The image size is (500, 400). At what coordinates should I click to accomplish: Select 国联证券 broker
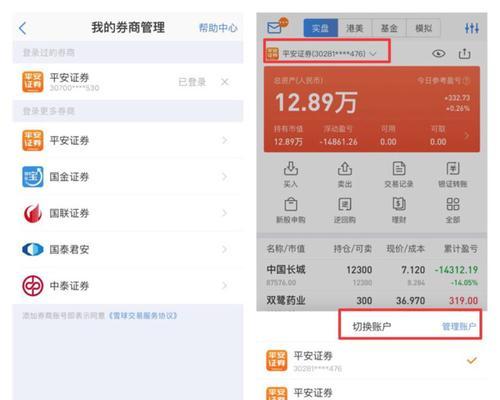(x=128, y=213)
